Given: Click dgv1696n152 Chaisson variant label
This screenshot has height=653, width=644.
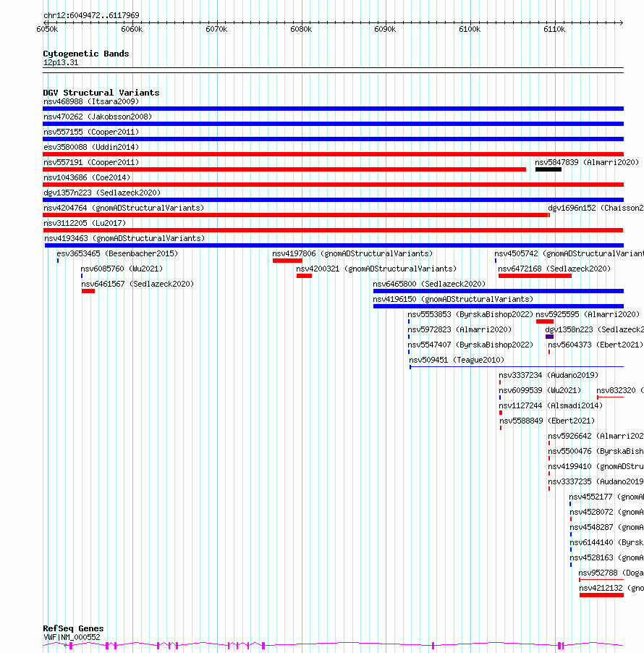Looking at the screenshot, I should [596, 208].
